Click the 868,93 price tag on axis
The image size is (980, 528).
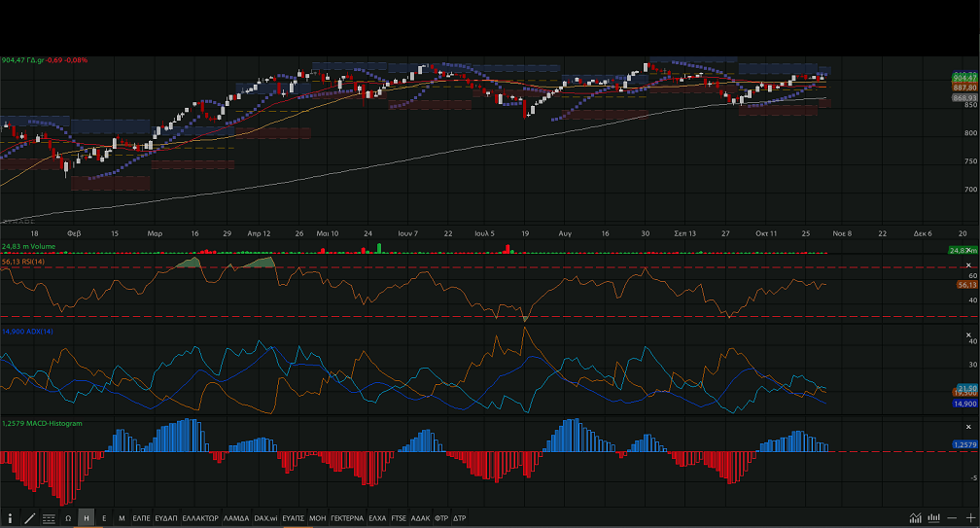coord(964,98)
